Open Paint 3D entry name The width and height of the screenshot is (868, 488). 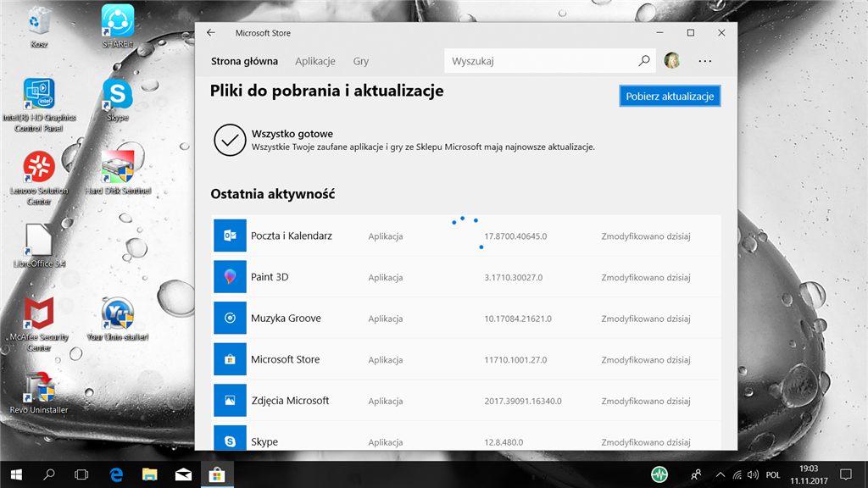click(270, 277)
